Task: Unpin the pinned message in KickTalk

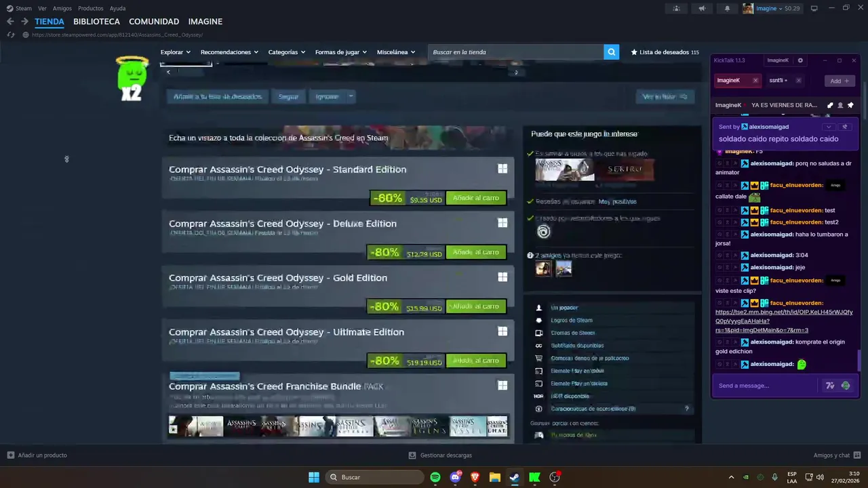Action: coord(845,127)
